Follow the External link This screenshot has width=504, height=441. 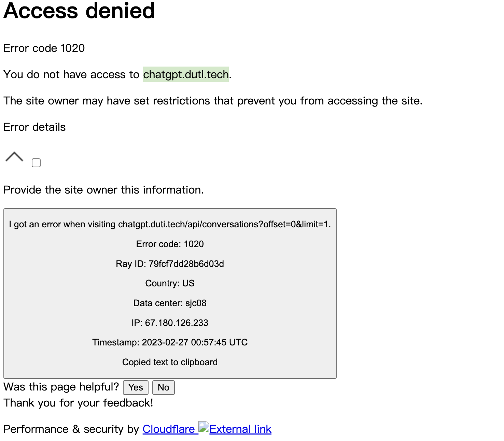tap(240, 429)
